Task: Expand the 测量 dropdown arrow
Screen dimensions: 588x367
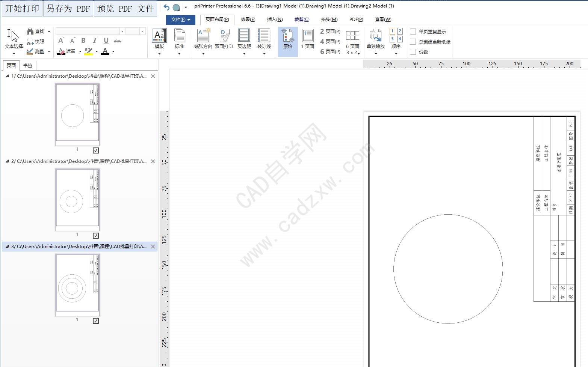Action: click(49, 52)
